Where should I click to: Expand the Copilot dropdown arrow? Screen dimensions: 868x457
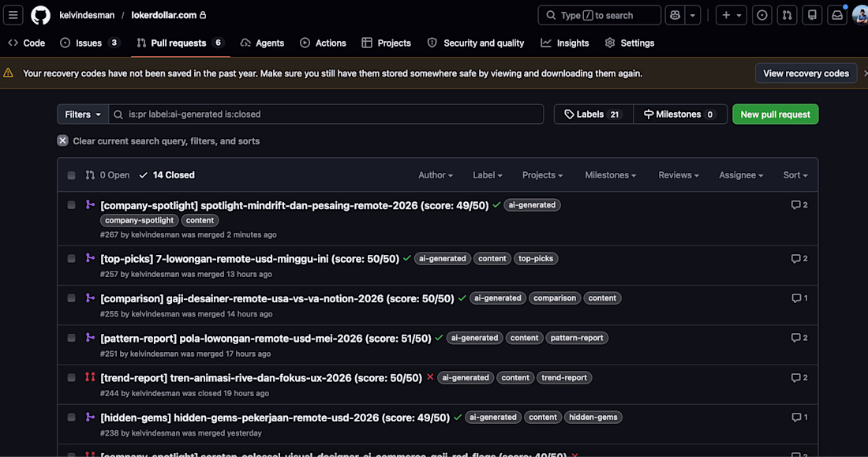[693, 16]
